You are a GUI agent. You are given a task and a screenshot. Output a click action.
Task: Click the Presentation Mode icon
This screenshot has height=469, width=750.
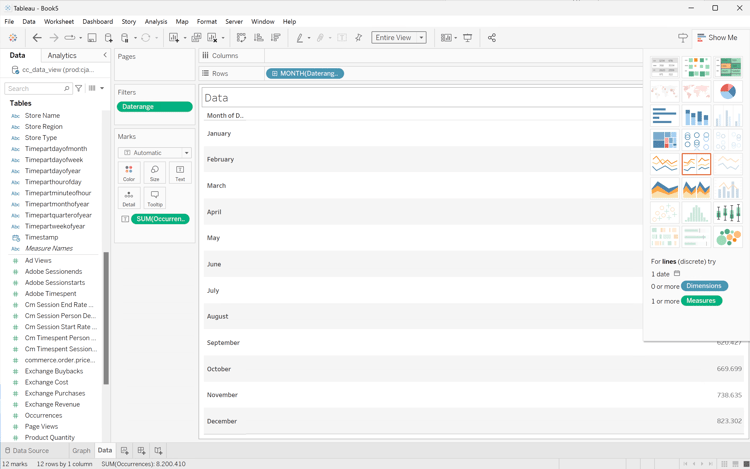tap(468, 38)
